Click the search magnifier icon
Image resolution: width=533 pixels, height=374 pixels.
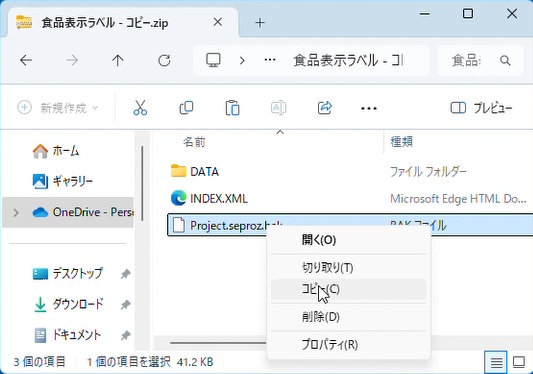point(505,61)
